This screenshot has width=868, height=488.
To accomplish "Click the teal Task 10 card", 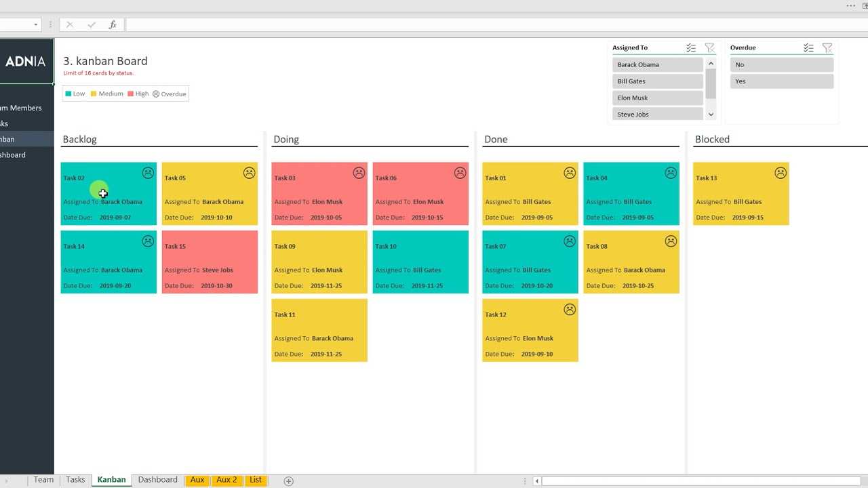I will (420, 262).
